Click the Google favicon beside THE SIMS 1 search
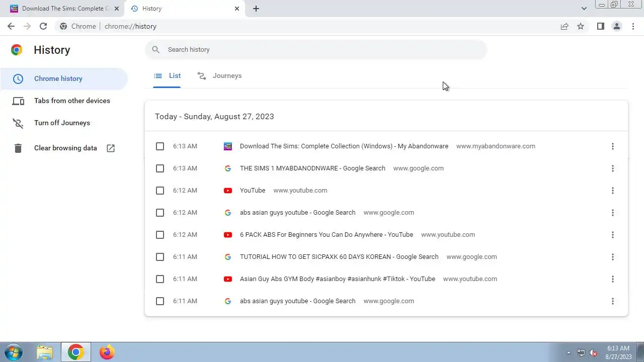644x362 pixels. click(228, 168)
